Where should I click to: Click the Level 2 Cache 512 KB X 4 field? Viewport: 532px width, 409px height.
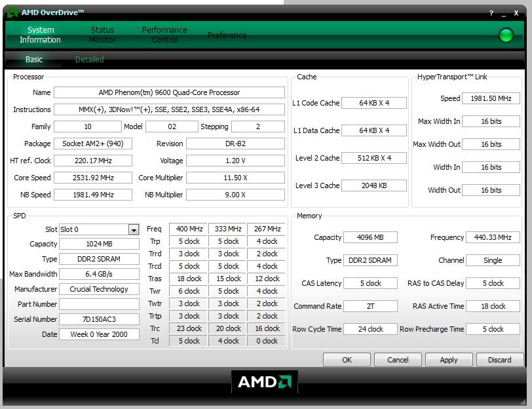click(374, 158)
